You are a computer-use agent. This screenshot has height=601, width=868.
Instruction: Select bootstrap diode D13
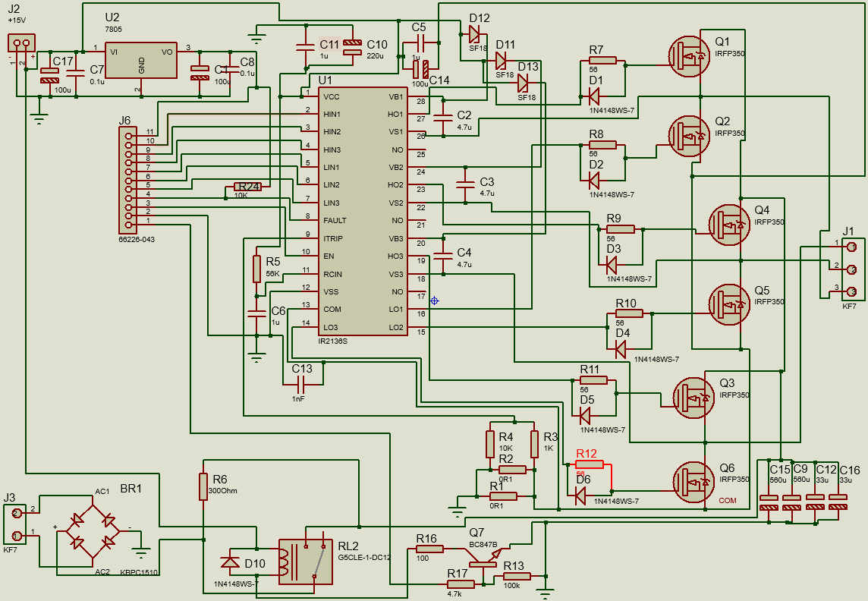click(x=523, y=83)
